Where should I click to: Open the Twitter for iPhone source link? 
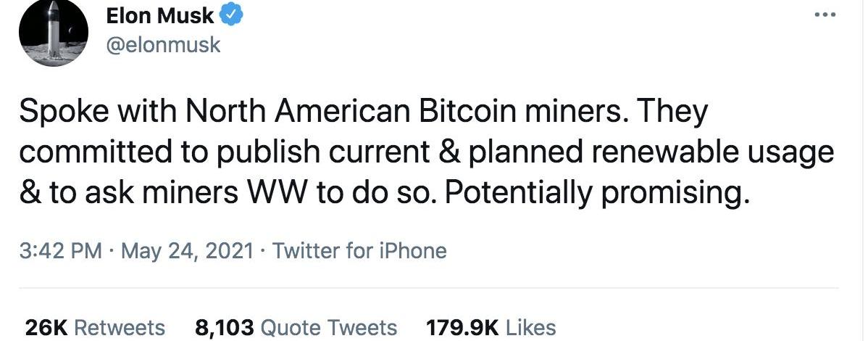click(359, 251)
